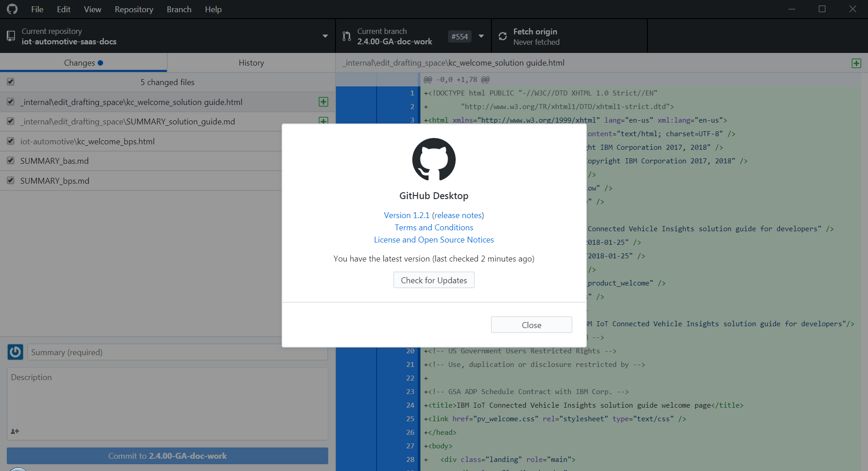Close the About GitHub Desktop dialog
868x471 pixels.
532,325
